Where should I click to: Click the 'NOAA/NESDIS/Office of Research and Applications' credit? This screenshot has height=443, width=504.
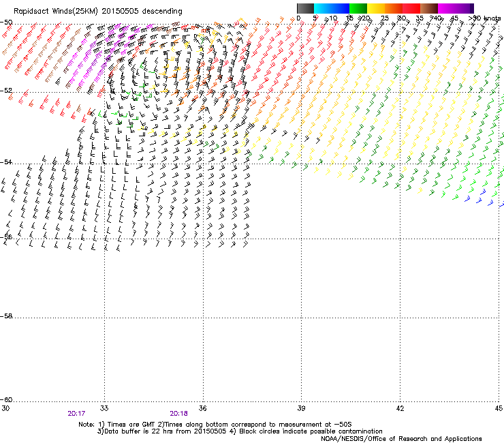click(401, 439)
